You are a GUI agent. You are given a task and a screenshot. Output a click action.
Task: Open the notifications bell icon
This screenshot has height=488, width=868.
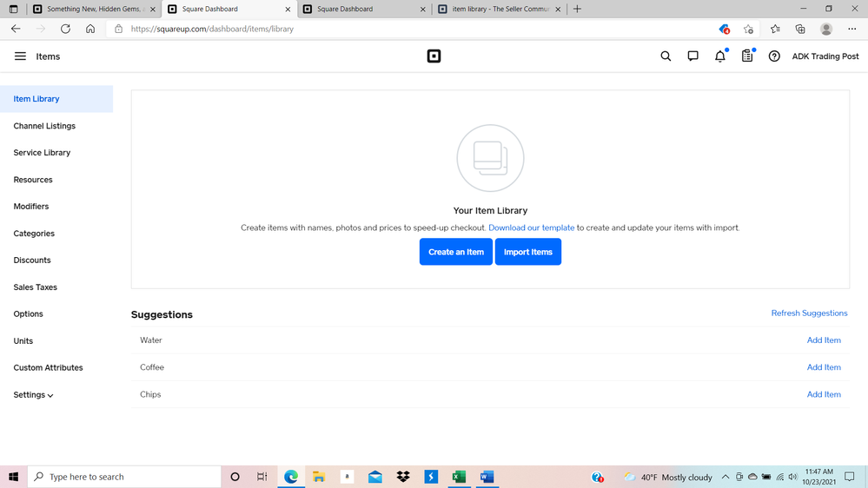tap(719, 56)
